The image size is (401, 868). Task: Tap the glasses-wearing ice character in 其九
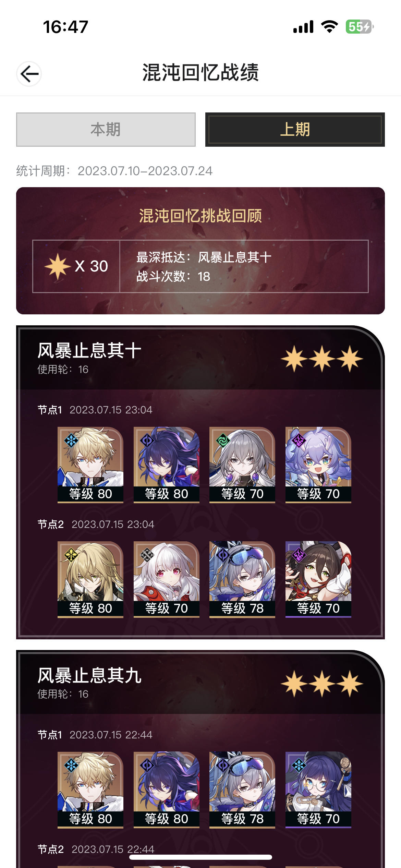click(x=318, y=790)
